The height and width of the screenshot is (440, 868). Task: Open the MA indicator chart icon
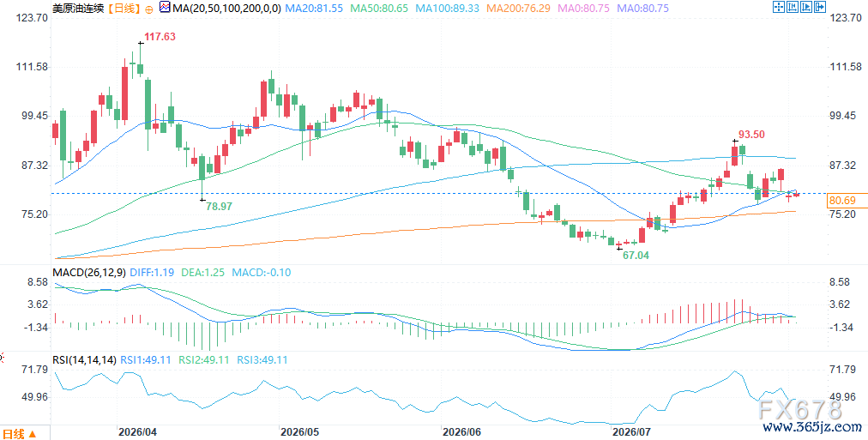165,8
